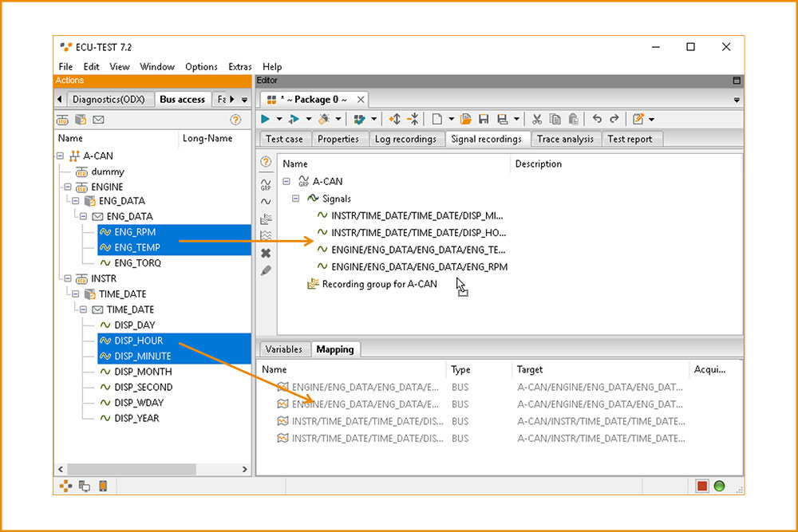Open dropdown arrow next to new document icon
798x532 pixels.
click(451, 119)
